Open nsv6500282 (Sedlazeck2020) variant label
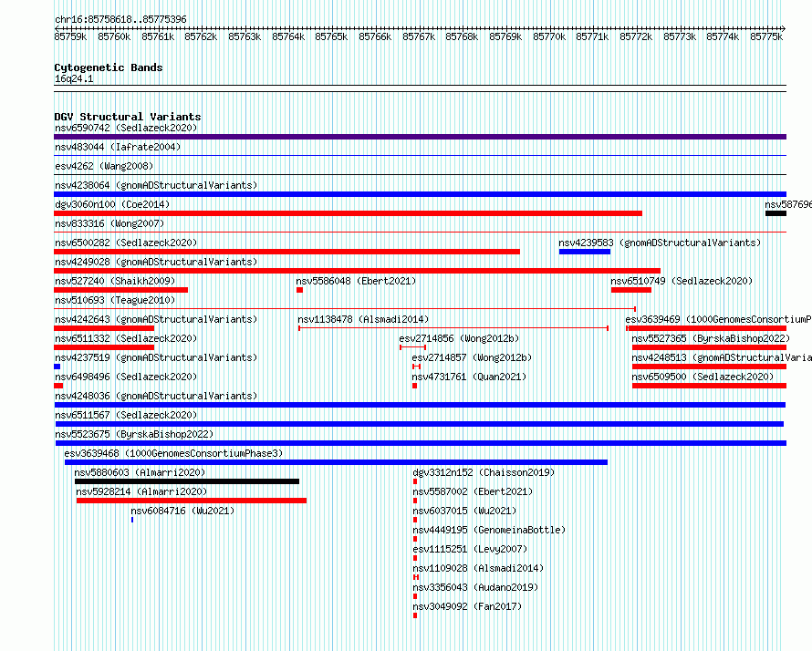The height and width of the screenshot is (651, 812). coord(126,243)
